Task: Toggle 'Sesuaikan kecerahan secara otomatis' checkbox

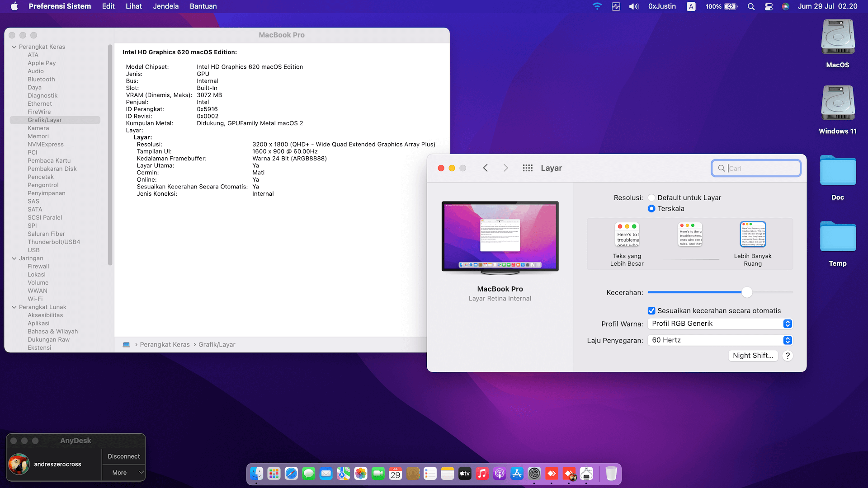Action: coord(651,311)
